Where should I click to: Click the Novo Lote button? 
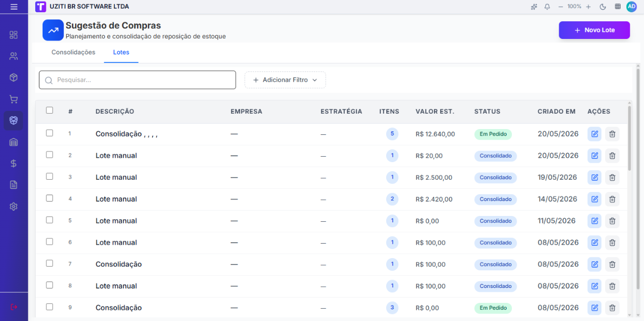(594, 30)
